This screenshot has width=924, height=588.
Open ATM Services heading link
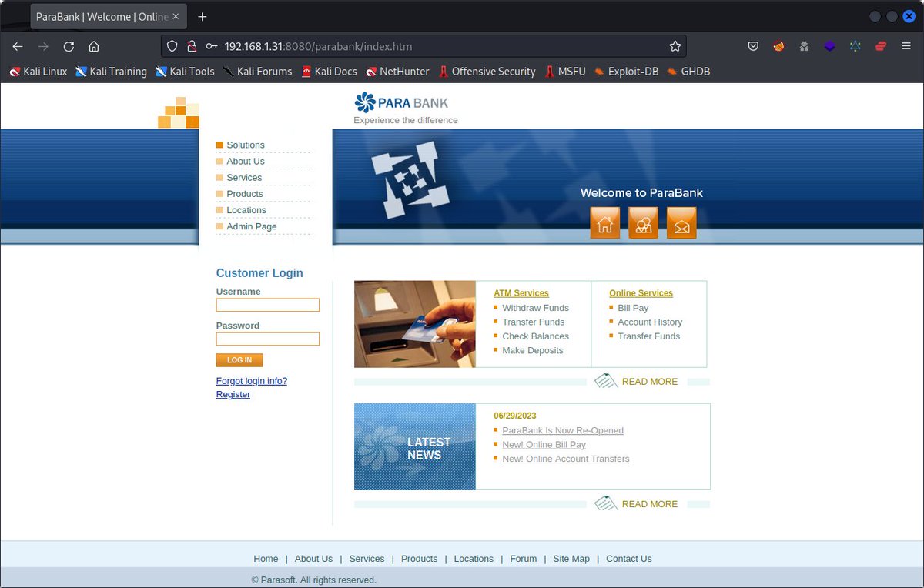(521, 293)
